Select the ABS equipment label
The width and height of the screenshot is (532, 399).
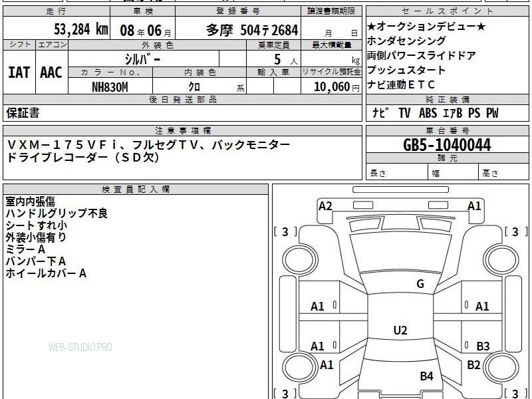click(428, 113)
